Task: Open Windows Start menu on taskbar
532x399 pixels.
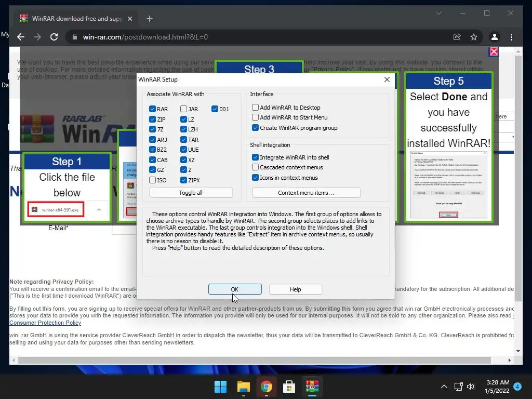Action: point(220,387)
